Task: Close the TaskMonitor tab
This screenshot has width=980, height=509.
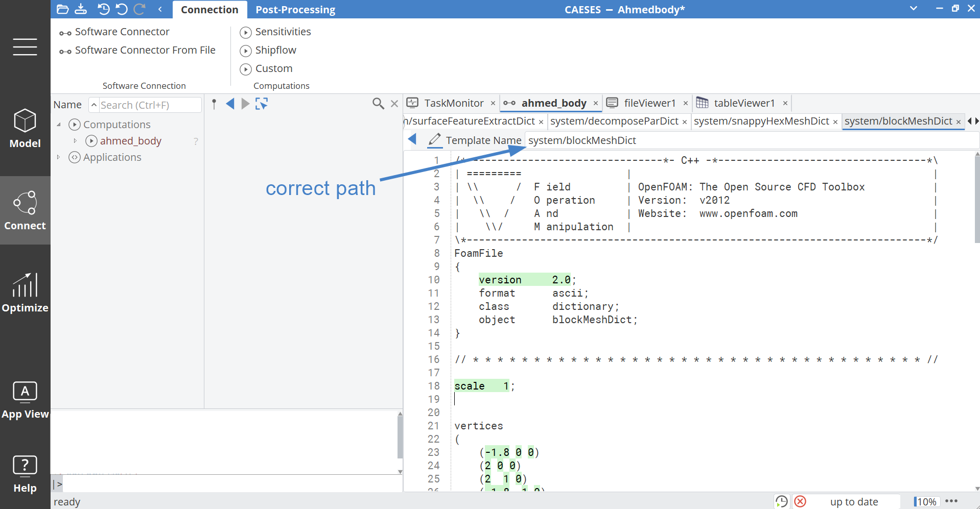Action: coord(493,104)
